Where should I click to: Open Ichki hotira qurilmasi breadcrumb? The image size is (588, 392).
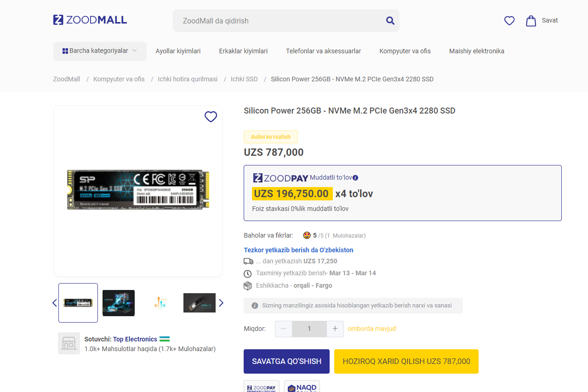[x=188, y=79]
